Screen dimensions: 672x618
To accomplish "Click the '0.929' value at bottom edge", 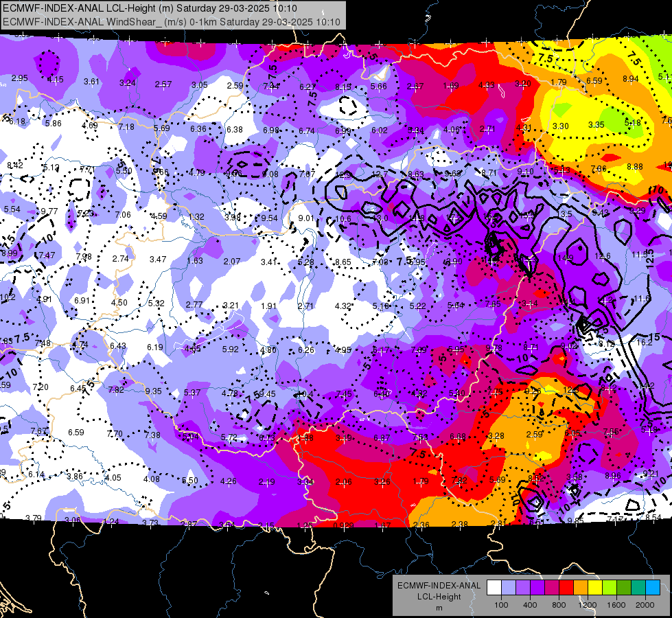I will [344, 525].
